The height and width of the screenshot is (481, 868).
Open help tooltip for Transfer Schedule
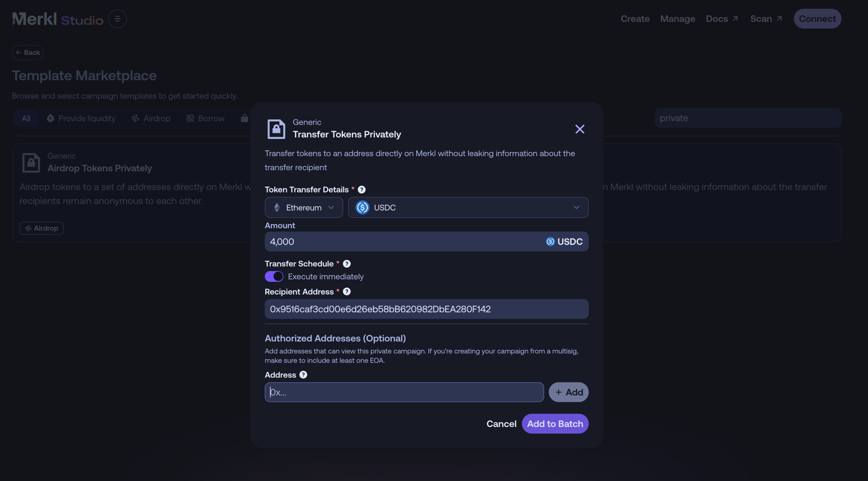pyautogui.click(x=347, y=264)
